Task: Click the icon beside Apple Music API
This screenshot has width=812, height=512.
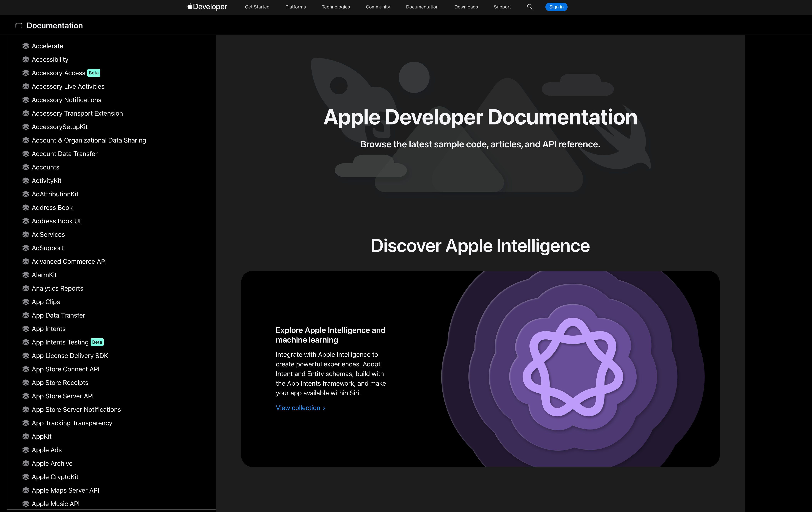Action: (26, 504)
